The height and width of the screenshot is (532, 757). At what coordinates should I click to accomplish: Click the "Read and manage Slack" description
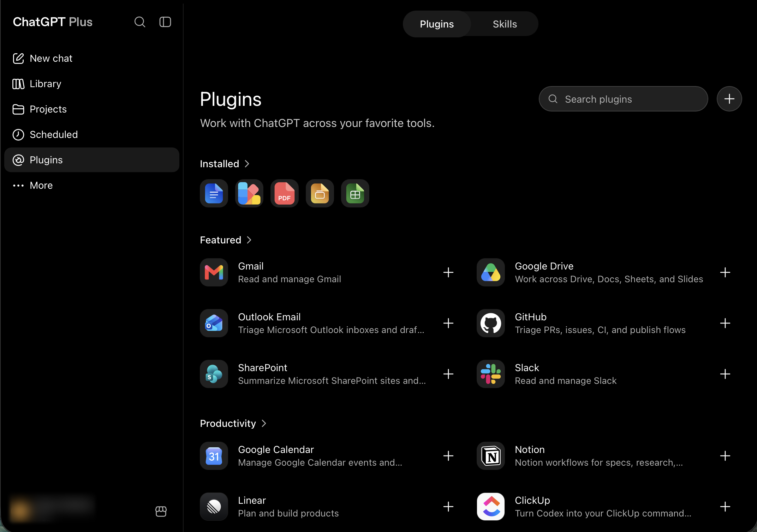tap(566, 381)
